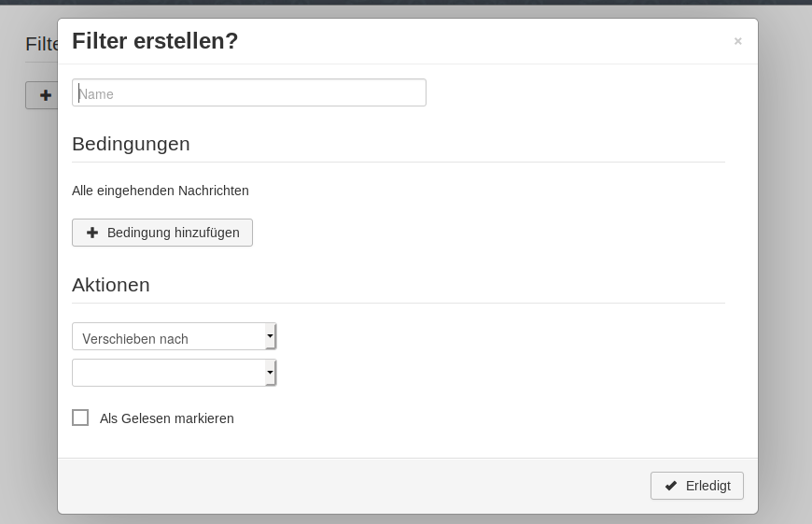This screenshot has height=524, width=812.
Task: Tick the Als Gelesen markieren checkbox
Action: (x=80, y=418)
